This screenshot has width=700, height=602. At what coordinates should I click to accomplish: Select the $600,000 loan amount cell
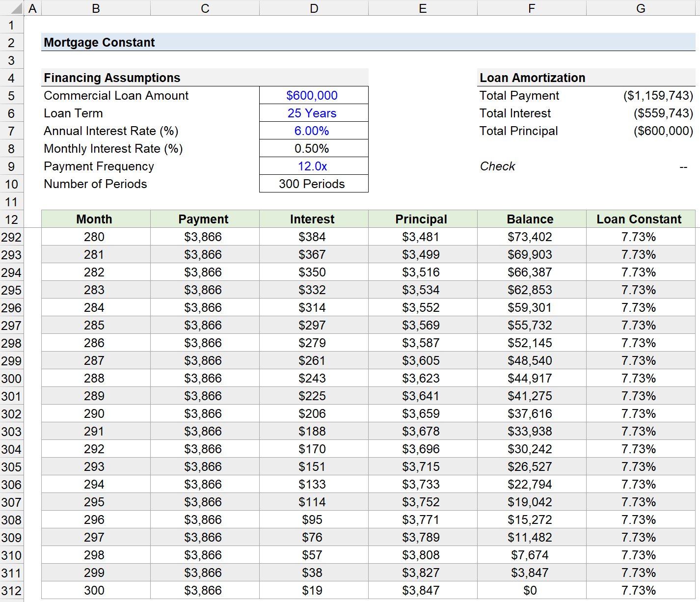(x=314, y=96)
